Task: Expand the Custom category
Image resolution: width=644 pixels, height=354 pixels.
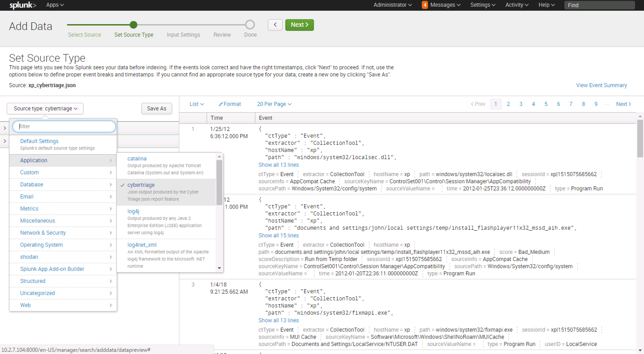Action: click(x=63, y=172)
